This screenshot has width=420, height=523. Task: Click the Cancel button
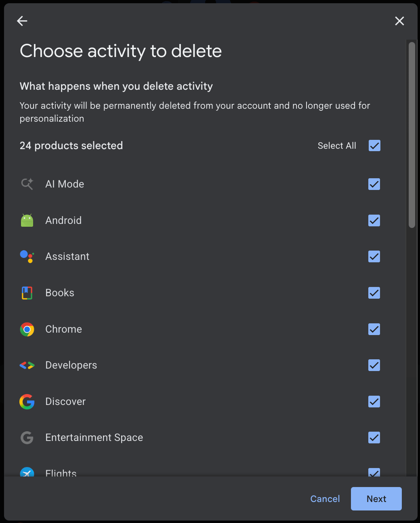click(325, 499)
